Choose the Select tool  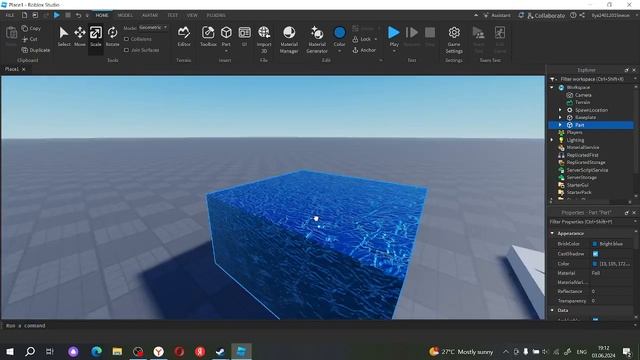[64, 36]
